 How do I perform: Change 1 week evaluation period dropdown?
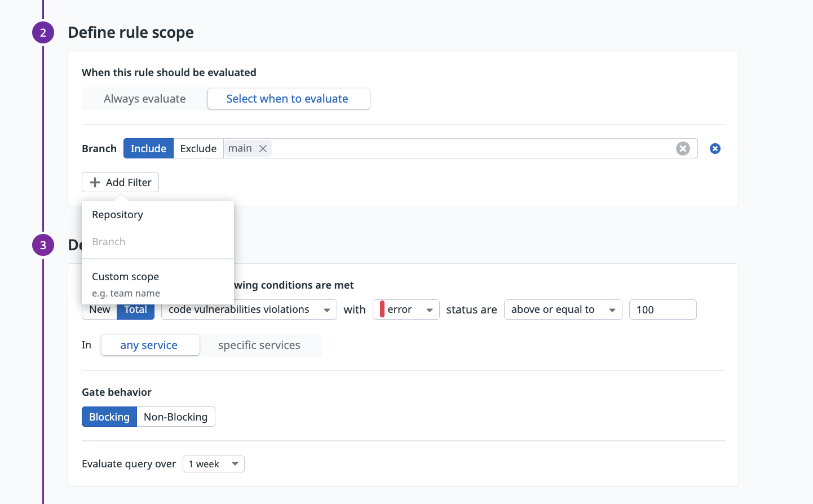(213, 465)
